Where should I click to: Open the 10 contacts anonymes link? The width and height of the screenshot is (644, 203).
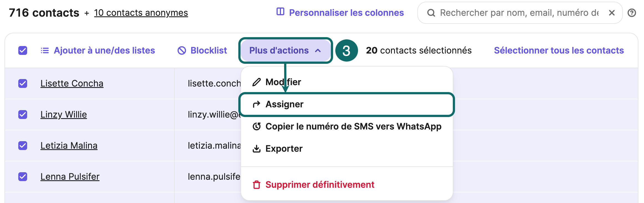(141, 13)
